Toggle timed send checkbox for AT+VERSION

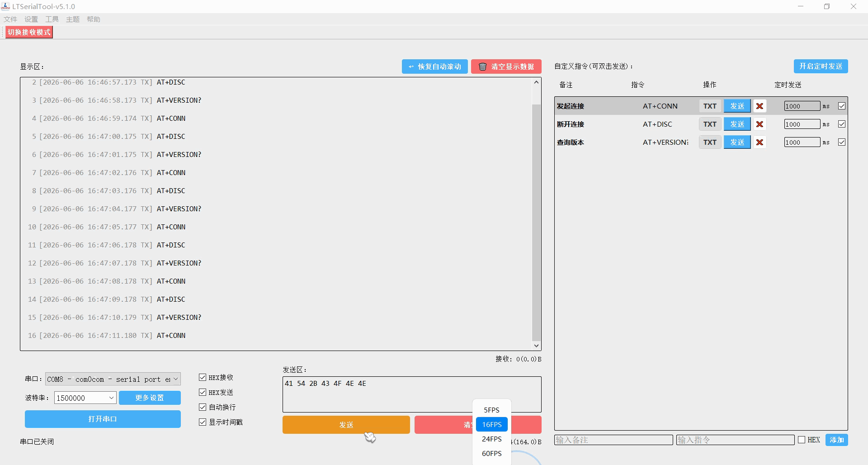[842, 142]
